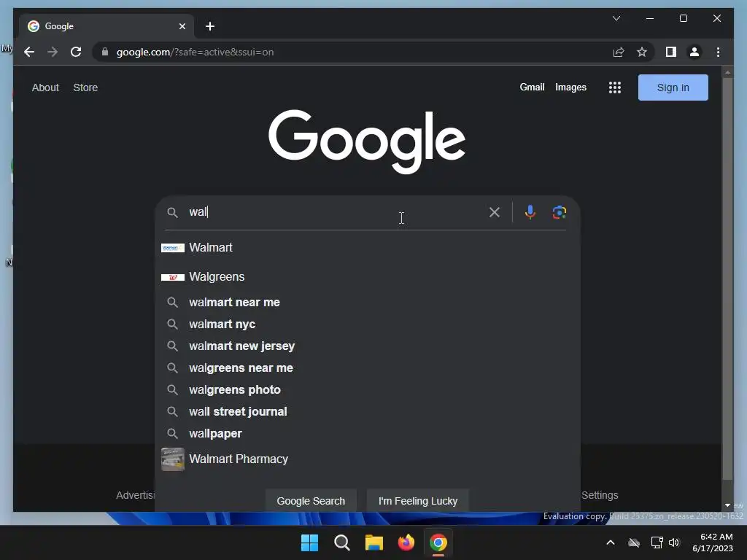Click the Walmart logo thumbnail
This screenshot has height=560, width=747.
tap(172, 248)
